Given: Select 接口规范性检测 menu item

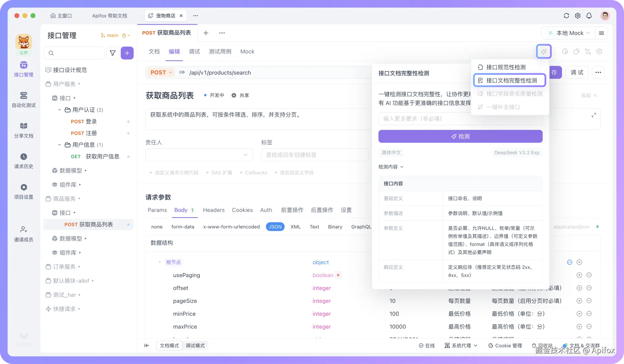Looking at the screenshot, I should tap(506, 67).
